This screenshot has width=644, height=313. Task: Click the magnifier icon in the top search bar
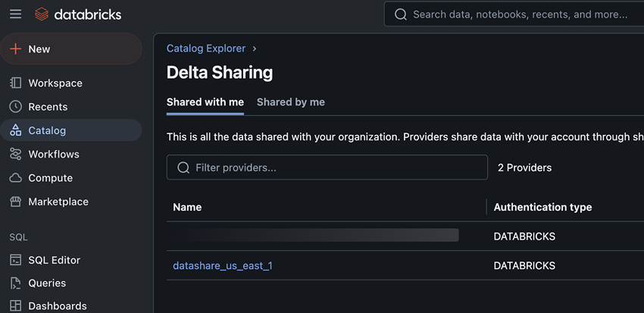401,14
